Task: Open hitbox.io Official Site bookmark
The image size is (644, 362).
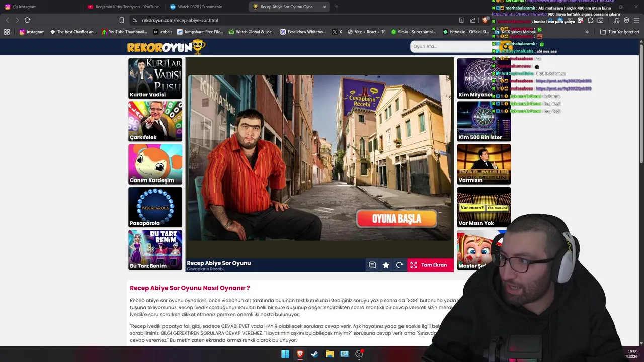Action: pos(466,32)
